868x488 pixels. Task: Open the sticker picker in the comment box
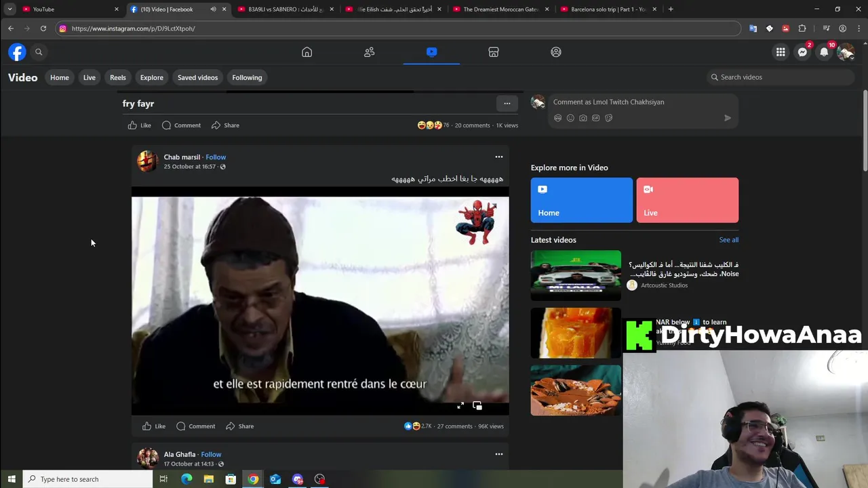point(608,118)
